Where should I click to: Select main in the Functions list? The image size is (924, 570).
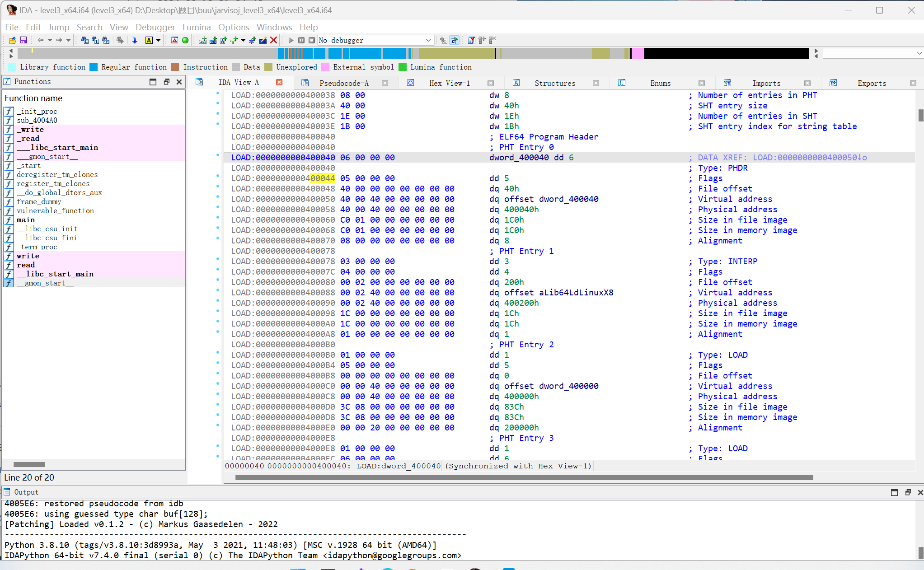26,220
